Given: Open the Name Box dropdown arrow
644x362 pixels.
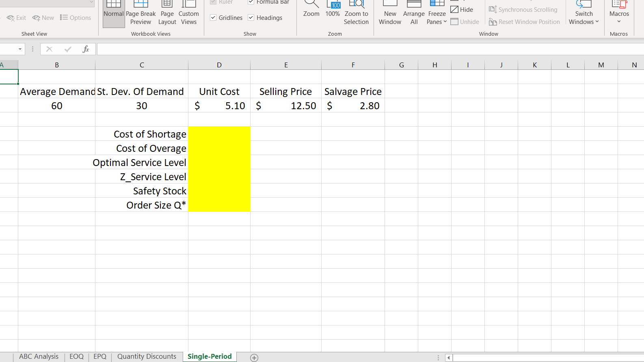Looking at the screenshot, I should pyautogui.click(x=20, y=49).
